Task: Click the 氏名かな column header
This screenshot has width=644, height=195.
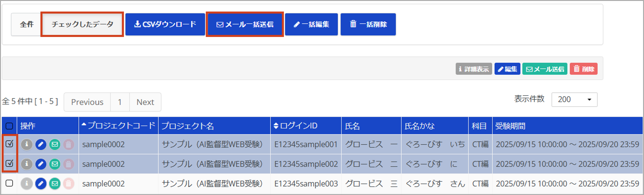Action: coord(435,125)
